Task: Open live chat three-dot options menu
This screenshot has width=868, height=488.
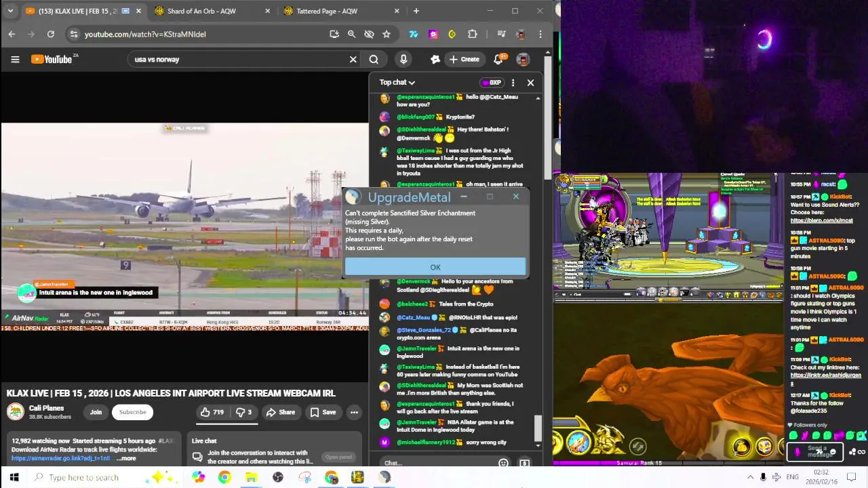Action: pyautogui.click(x=513, y=83)
